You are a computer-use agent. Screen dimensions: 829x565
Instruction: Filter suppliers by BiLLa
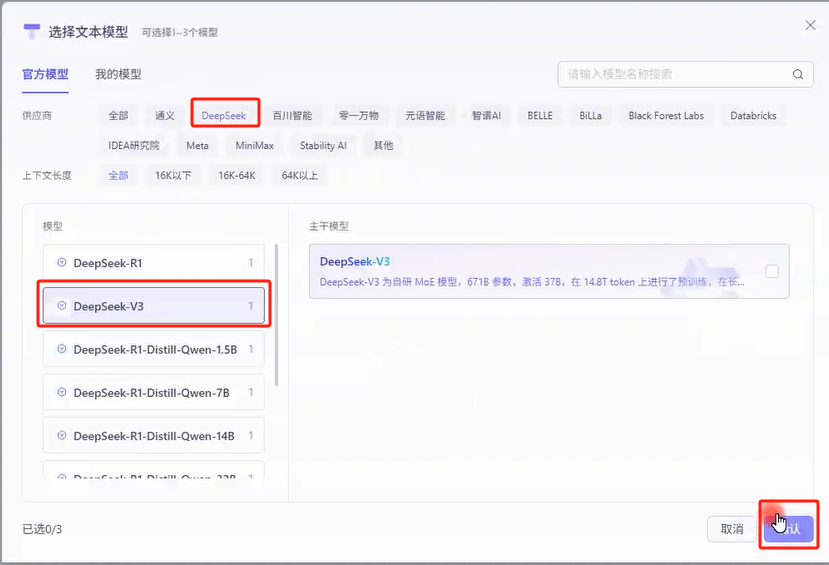[x=591, y=116]
